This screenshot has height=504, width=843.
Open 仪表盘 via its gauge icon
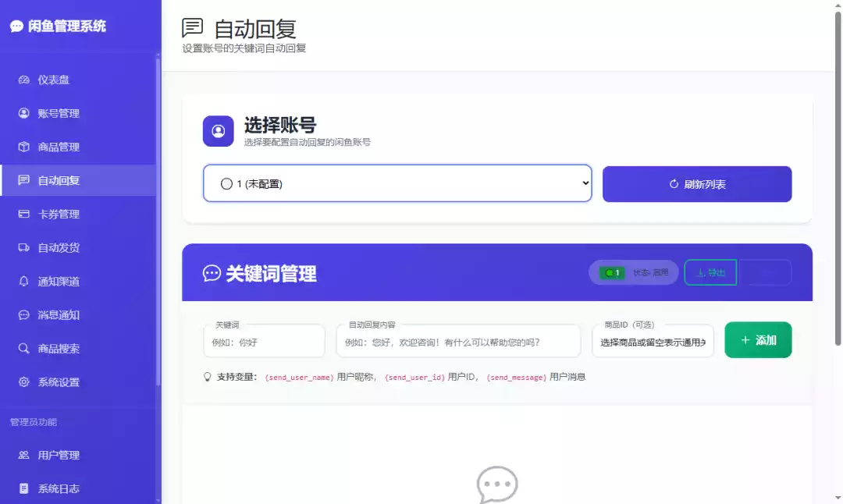coord(23,80)
